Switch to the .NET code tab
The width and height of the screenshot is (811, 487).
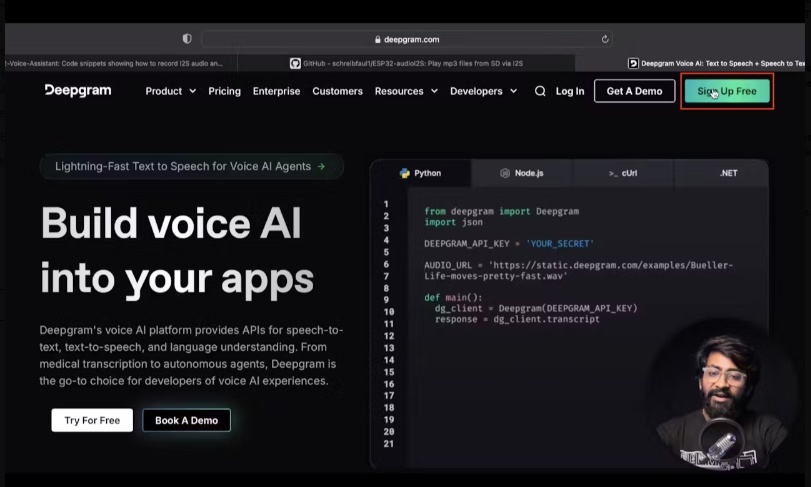(x=728, y=173)
